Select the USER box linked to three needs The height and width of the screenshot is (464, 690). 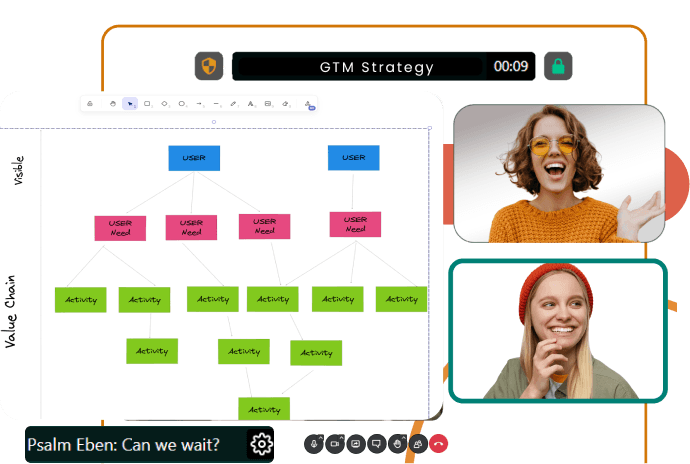point(194,158)
